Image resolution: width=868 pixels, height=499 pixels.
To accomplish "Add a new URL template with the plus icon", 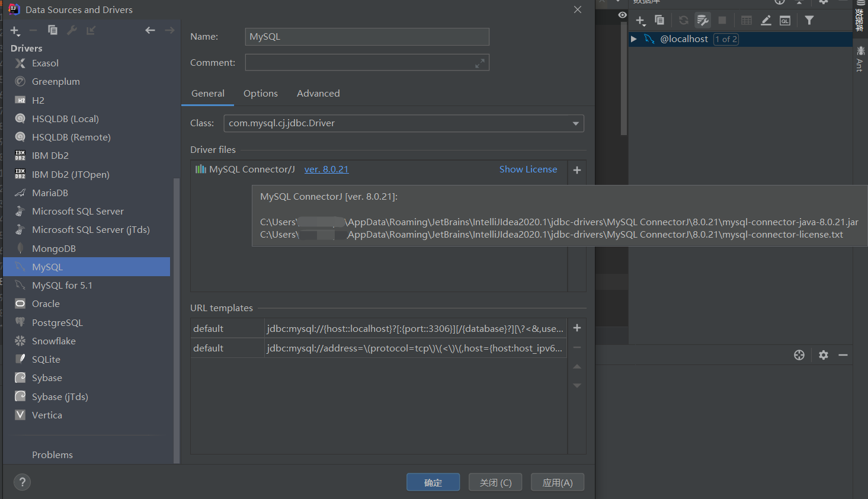I will pyautogui.click(x=577, y=328).
